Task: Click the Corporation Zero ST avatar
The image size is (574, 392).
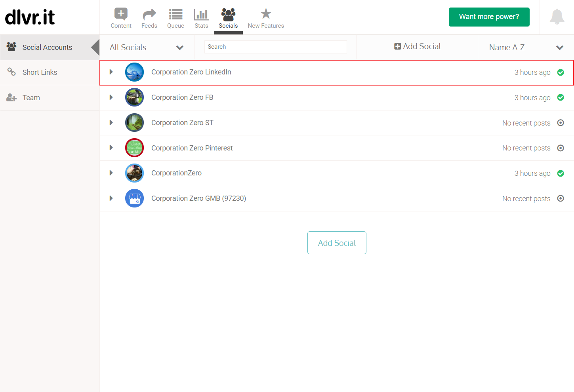Action: click(x=134, y=123)
